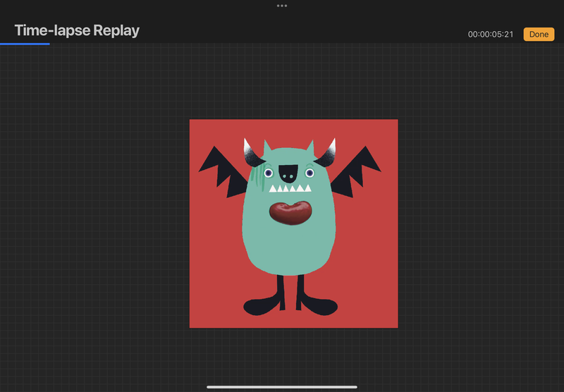This screenshot has height=392, width=564.
Task: Click the Time-lapse Replay title
Action: [77, 30]
